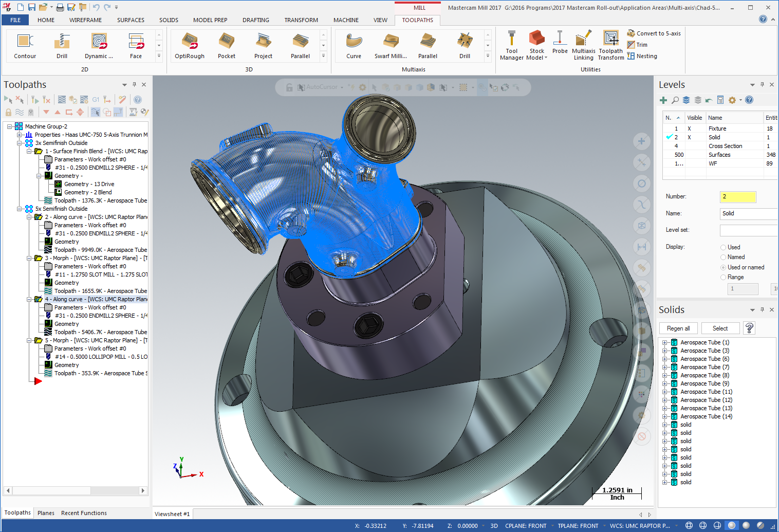
Task: Add a new level in Levels panel
Action: [663, 100]
